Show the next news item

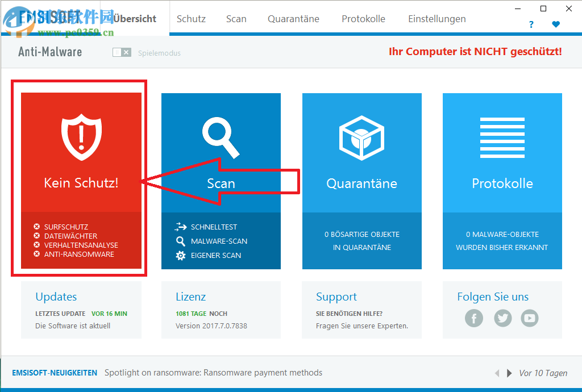click(509, 373)
